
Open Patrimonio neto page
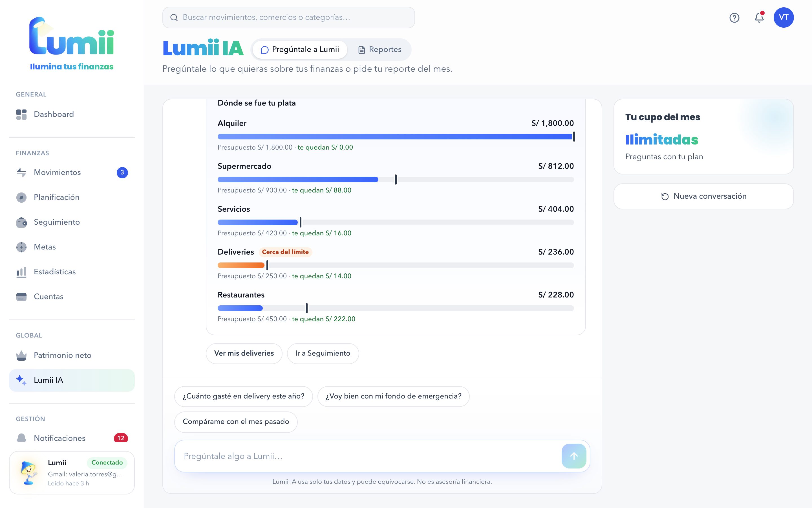click(x=72, y=355)
